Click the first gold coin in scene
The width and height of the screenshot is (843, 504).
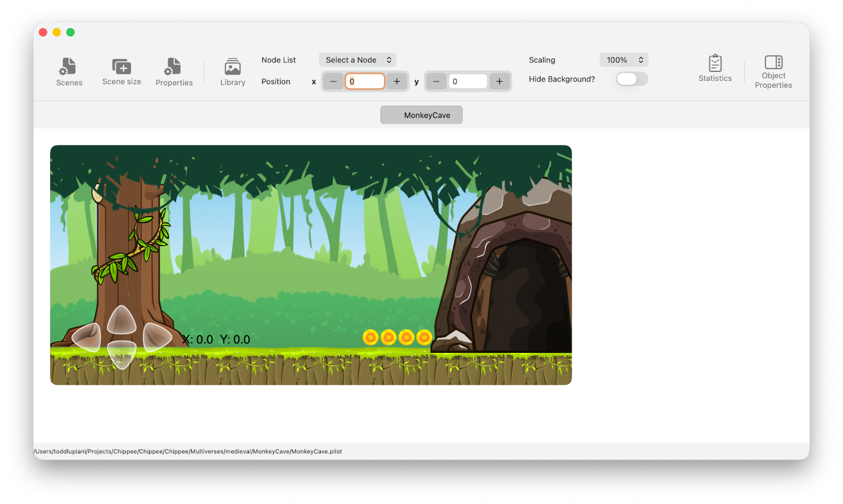(370, 337)
